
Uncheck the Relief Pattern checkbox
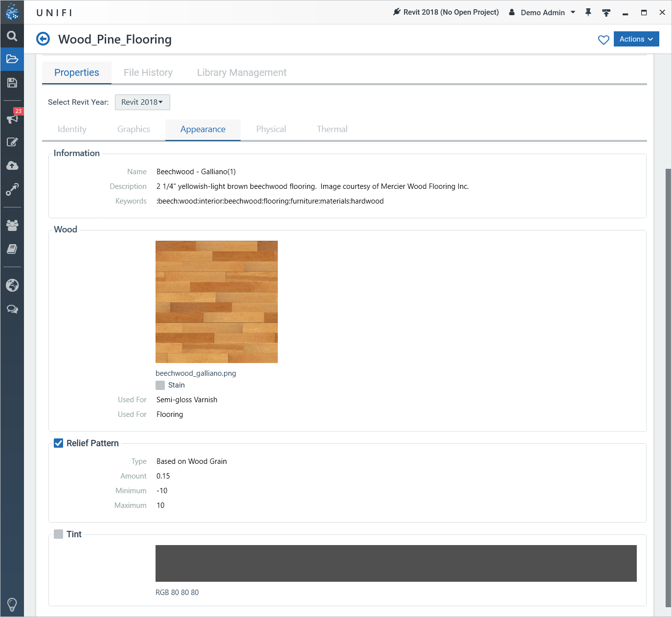58,443
